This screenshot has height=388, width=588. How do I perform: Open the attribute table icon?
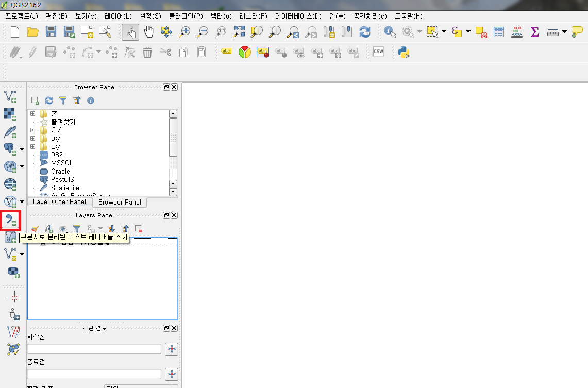pyautogui.click(x=499, y=32)
